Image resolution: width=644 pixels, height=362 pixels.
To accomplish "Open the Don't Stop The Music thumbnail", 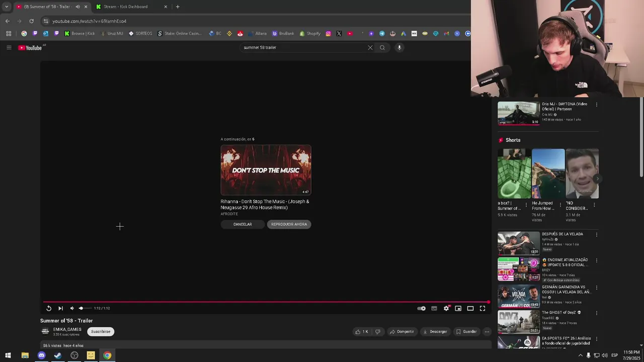I will coord(266,170).
